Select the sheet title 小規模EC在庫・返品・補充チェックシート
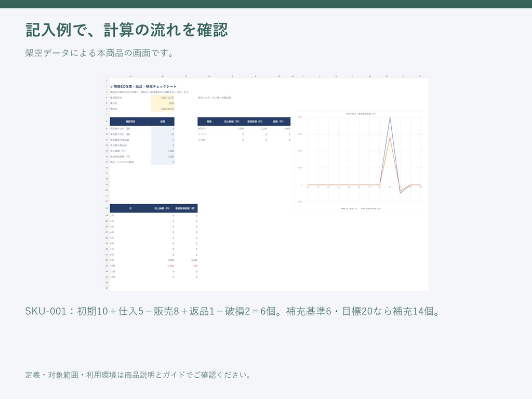Viewport: 532px width, 399px height. (143, 87)
